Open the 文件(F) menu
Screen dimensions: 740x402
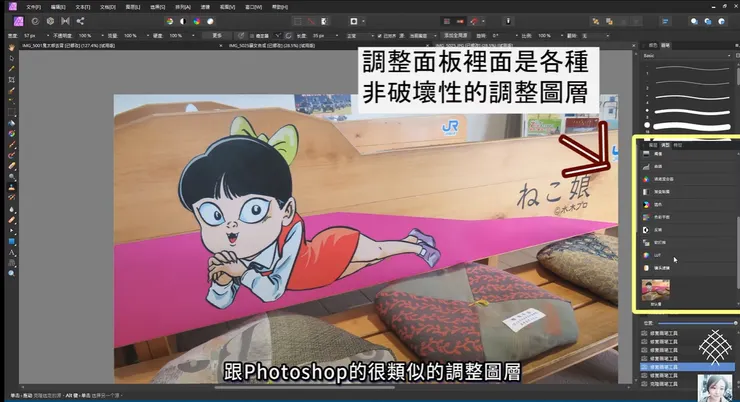coord(33,7)
